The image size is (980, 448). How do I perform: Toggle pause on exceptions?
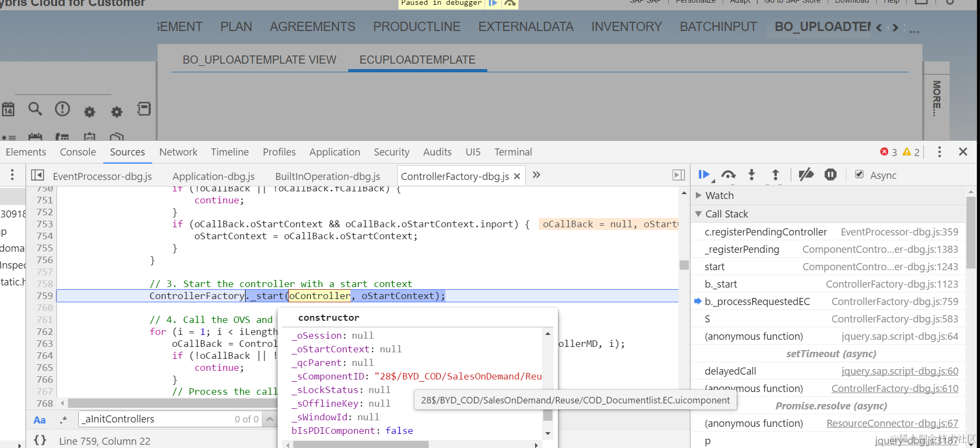coord(831,175)
